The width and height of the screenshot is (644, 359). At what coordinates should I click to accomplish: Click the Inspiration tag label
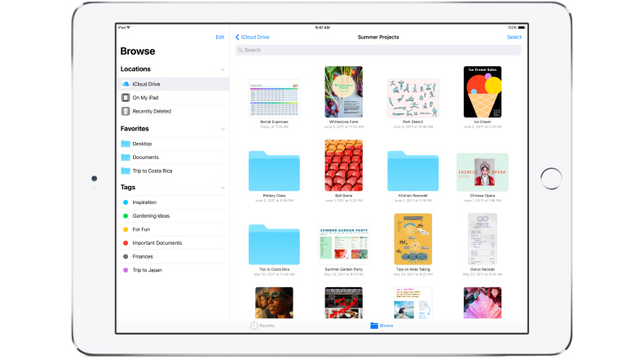tap(144, 202)
